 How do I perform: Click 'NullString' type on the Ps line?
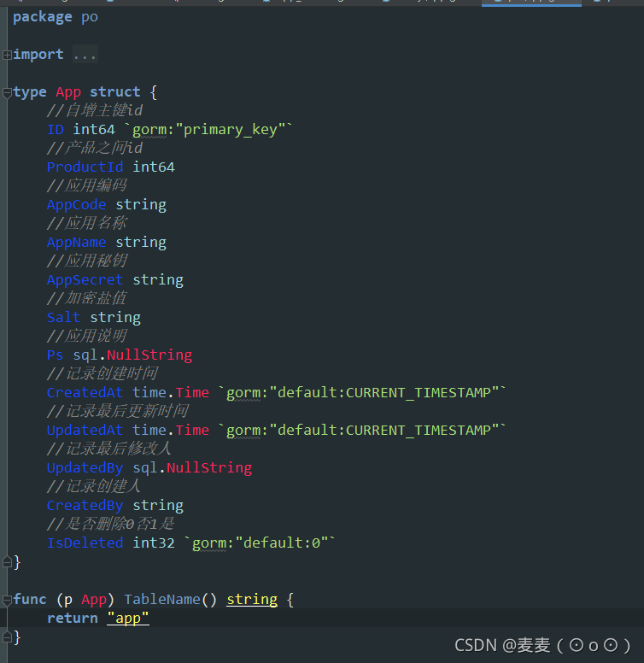pyautogui.click(x=149, y=355)
